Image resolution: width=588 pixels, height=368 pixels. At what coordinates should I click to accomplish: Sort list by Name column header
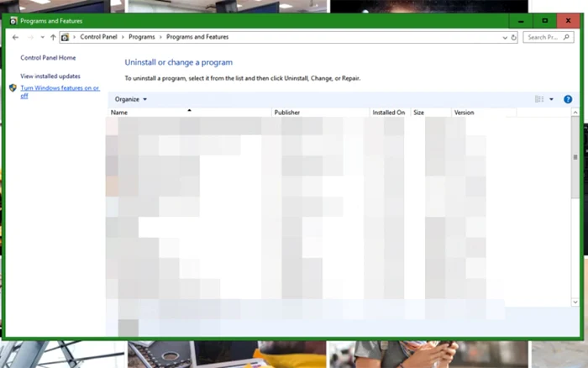tap(189, 113)
